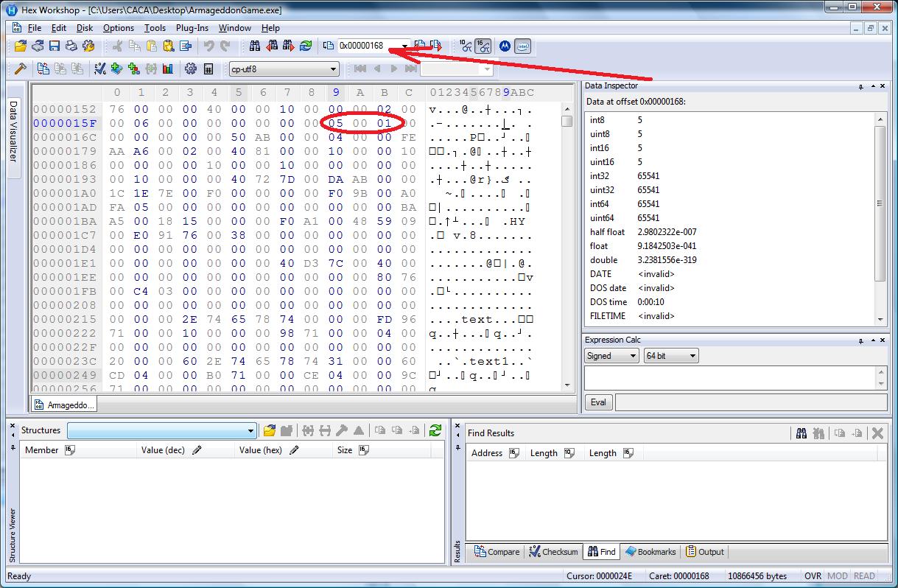Toggle Motorola byte order button
The image size is (898, 588).
click(505, 46)
